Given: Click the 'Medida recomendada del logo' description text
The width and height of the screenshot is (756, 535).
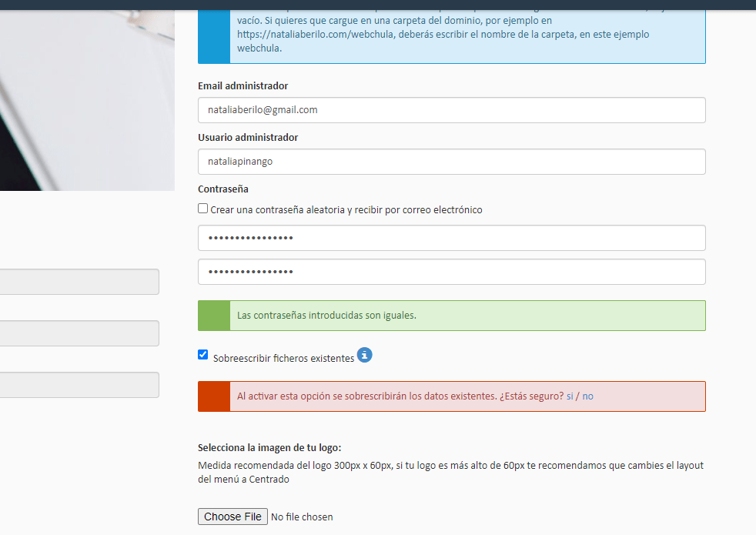Looking at the screenshot, I should 451,473.
